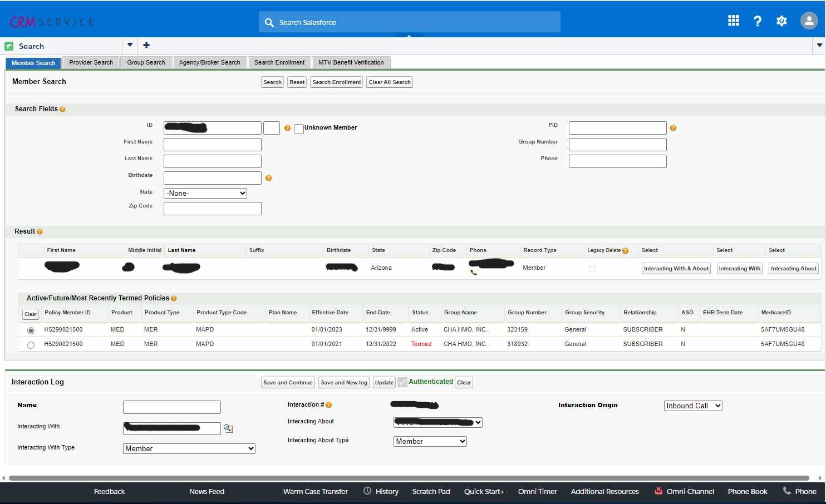Switch to the MTV Benefit Verification tab

coord(351,63)
